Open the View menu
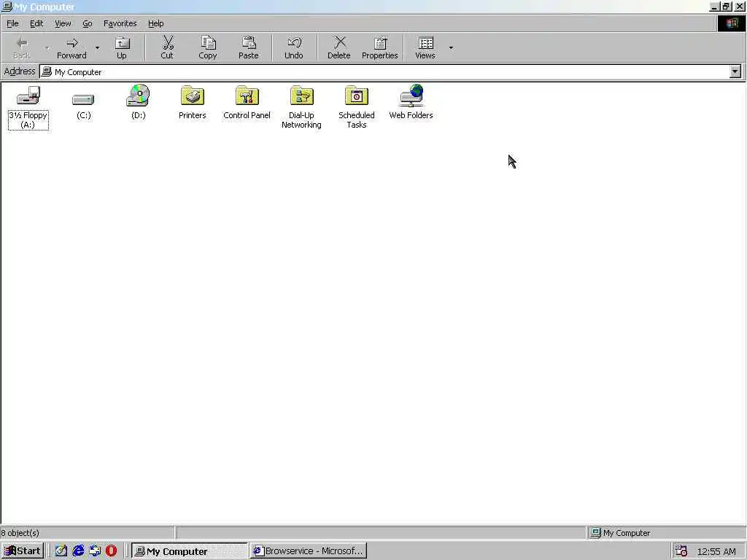Image resolution: width=747 pixels, height=560 pixels. click(x=63, y=23)
